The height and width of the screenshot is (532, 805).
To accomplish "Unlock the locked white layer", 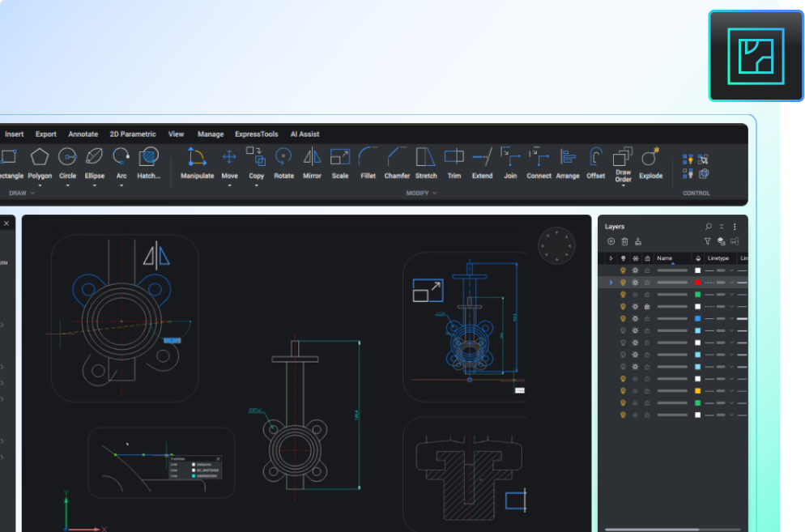I will pos(647,307).
